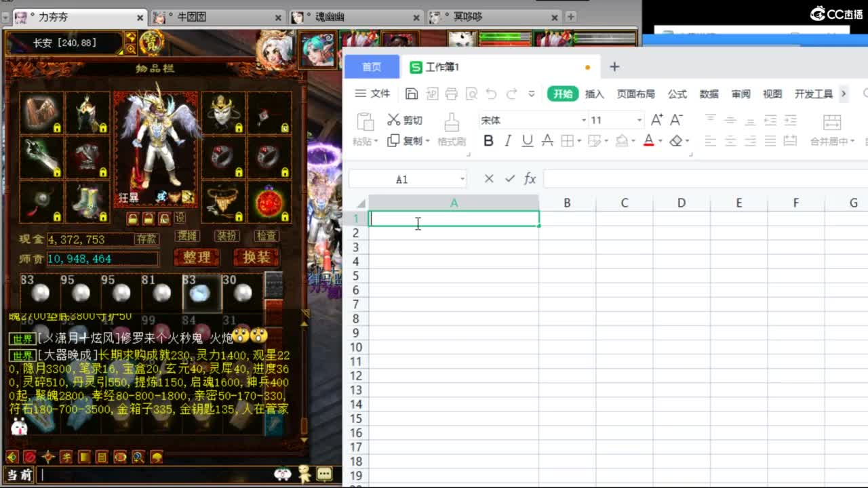Undo last action in the spreadsheet

492,94
